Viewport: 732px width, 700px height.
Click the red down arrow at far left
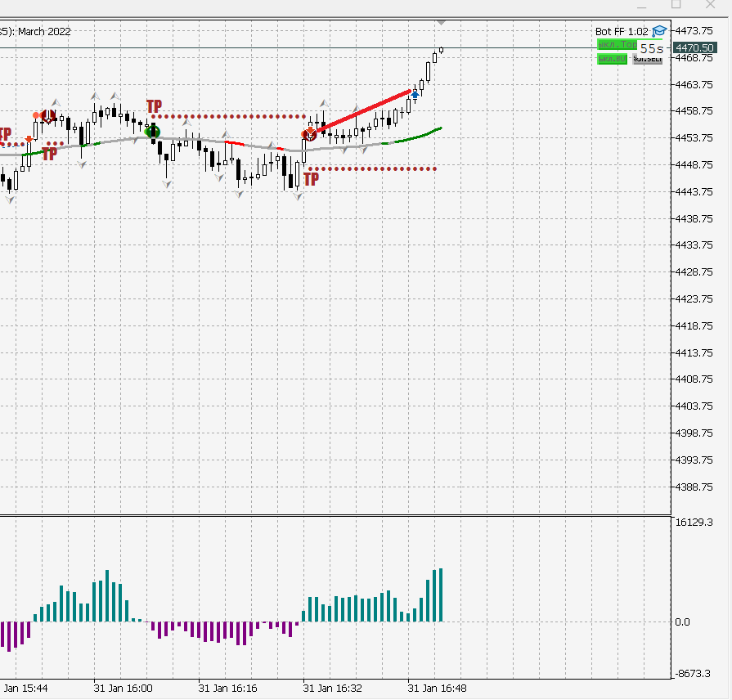tap(29, 139)
